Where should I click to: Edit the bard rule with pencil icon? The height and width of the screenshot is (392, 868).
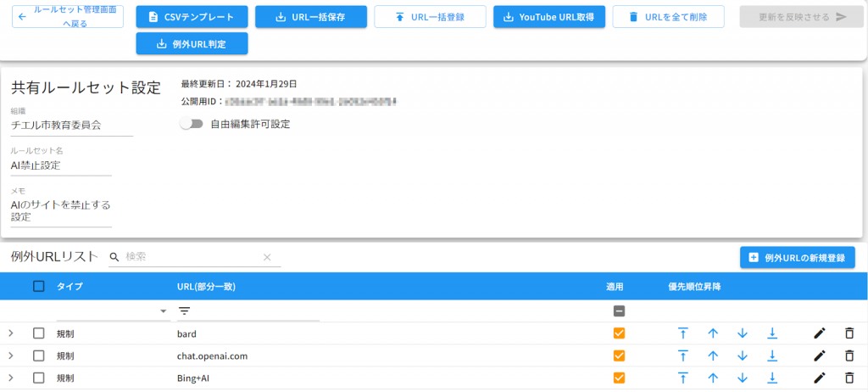820,333
